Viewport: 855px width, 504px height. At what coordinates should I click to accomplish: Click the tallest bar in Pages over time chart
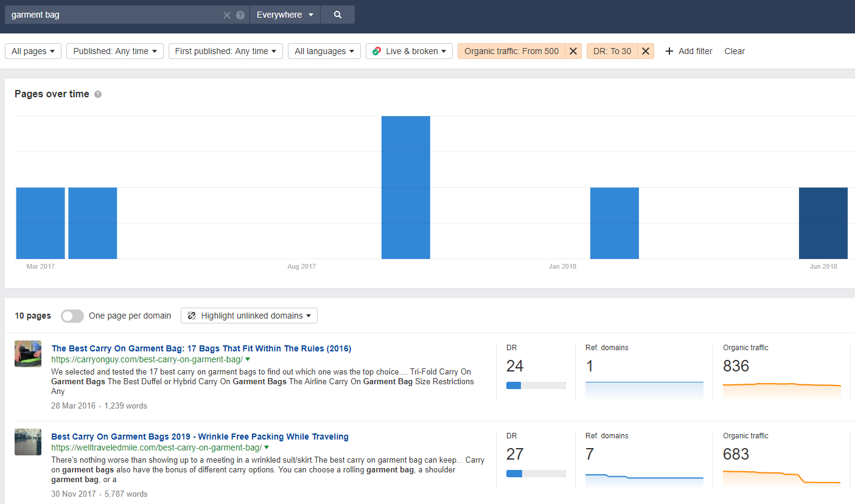point(405,187)
